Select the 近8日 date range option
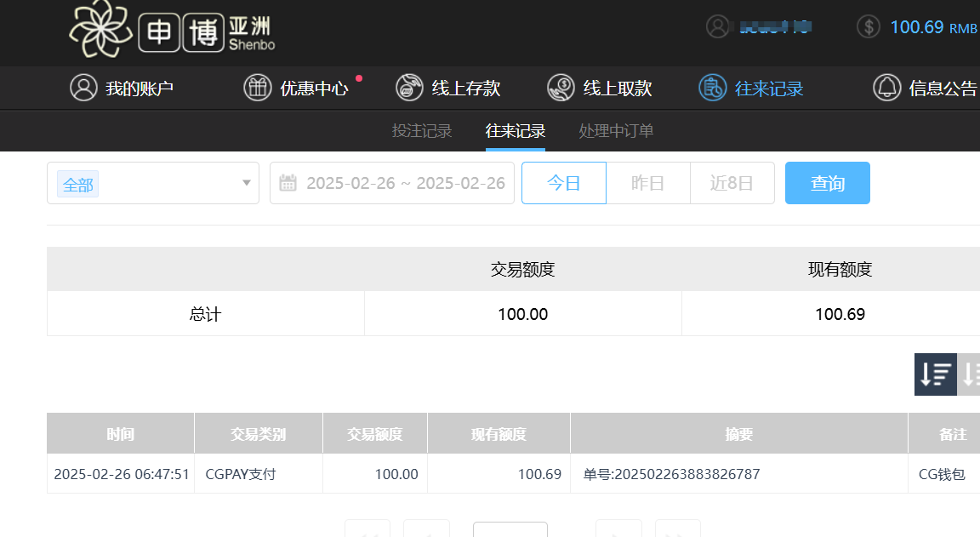This screenshot has height=537, width=980. click(x=732, y=183)
